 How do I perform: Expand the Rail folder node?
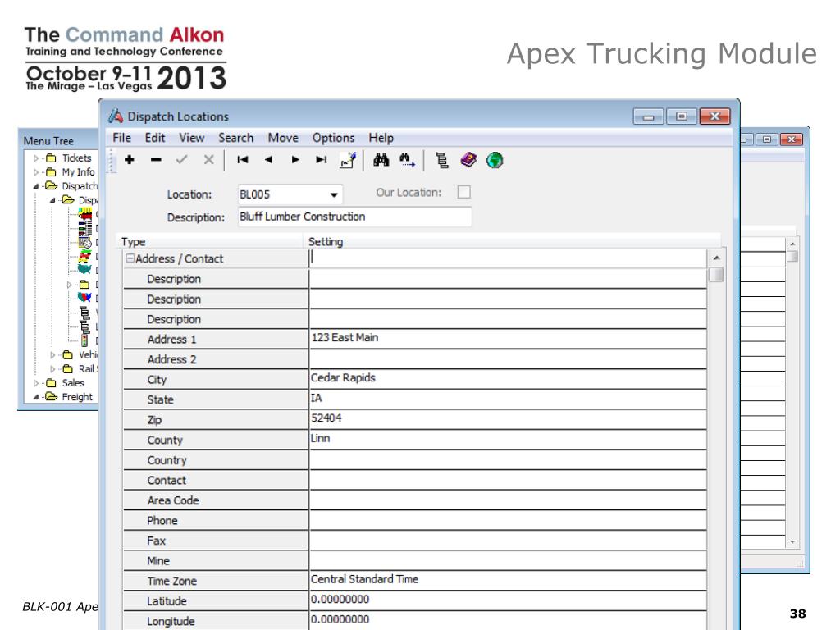tap(52, 368)
